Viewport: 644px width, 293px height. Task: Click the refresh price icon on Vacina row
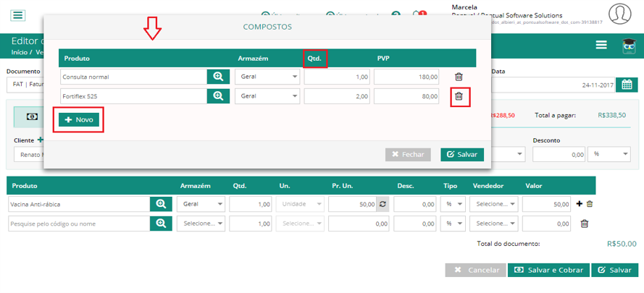382,204
